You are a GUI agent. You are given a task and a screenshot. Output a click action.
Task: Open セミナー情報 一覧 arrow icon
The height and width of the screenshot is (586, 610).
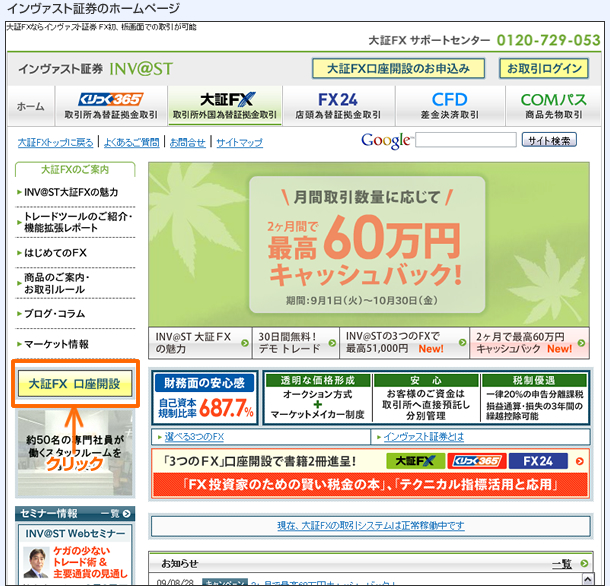tap(126, 514)
